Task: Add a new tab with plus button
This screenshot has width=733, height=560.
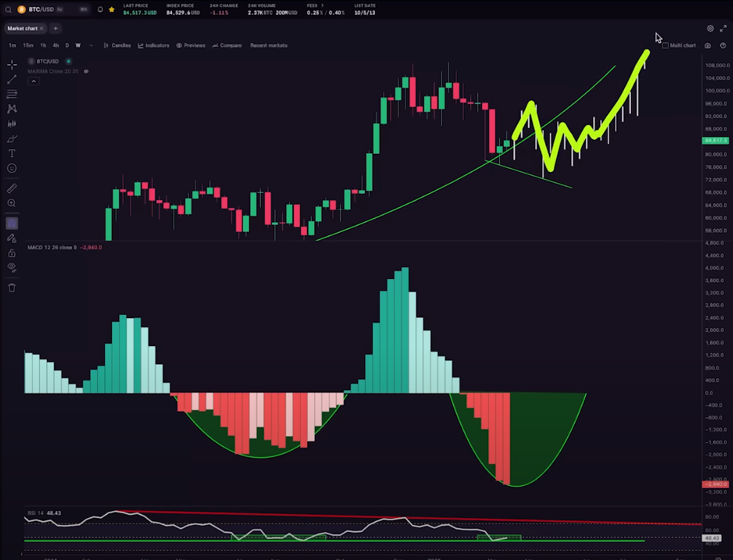Action: (56, 29)
